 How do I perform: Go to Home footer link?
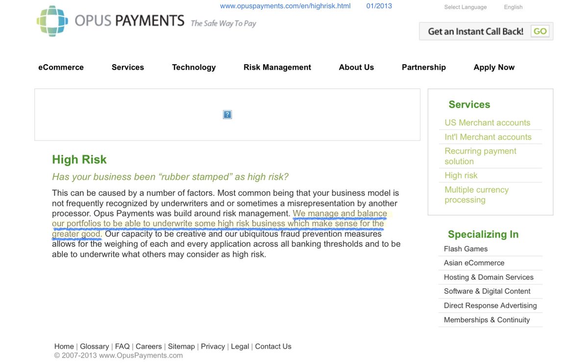coord(64,346)
